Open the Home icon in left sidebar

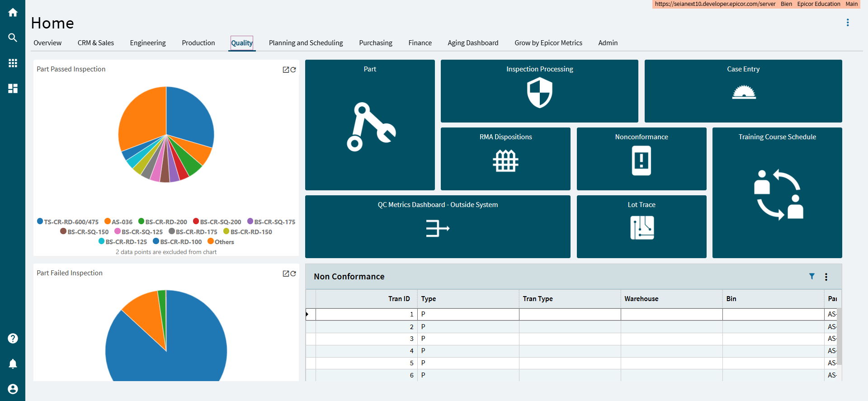point(13,13)
